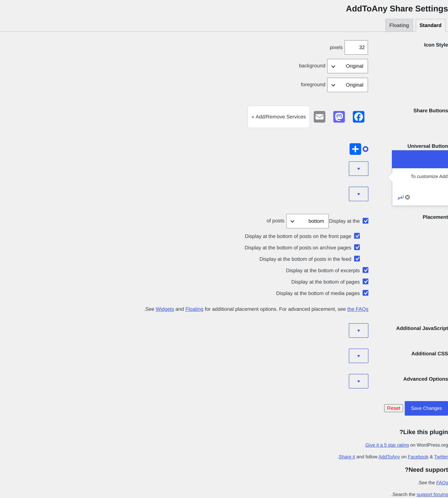Screen dimensions: 448x498
Task: Expand the Additional CSS section
Action: tap(358, 356)
